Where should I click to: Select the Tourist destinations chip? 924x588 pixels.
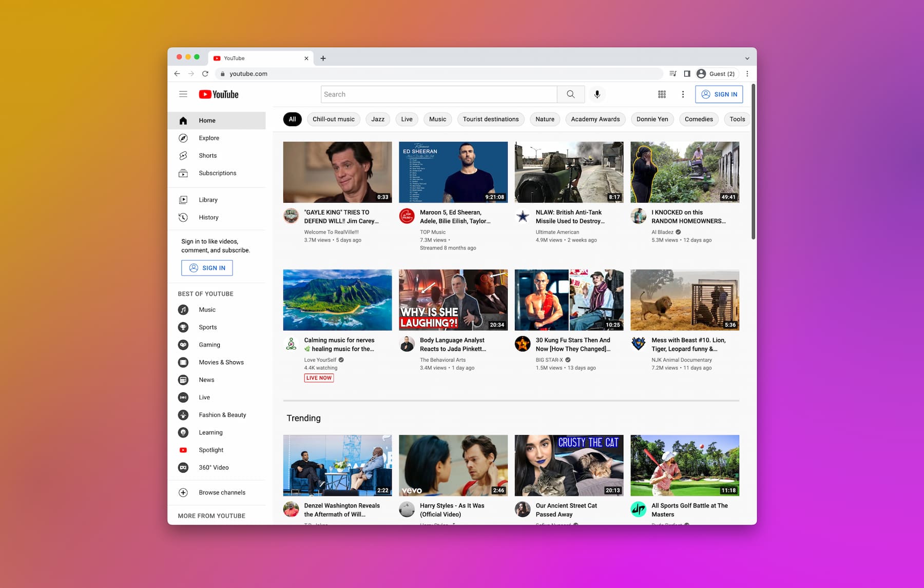pos(491,119)
